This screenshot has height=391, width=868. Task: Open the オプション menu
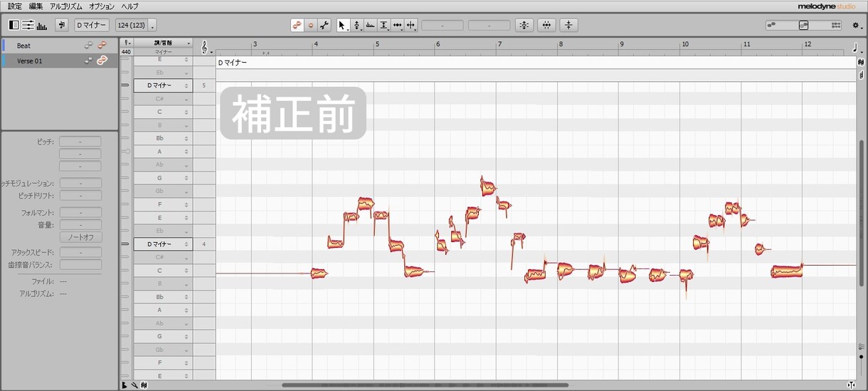point(102,6)
